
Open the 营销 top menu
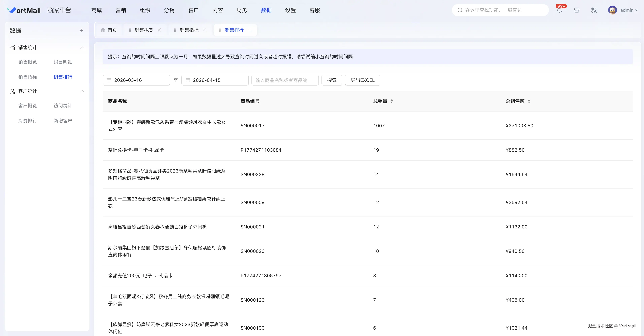(121, 10)
